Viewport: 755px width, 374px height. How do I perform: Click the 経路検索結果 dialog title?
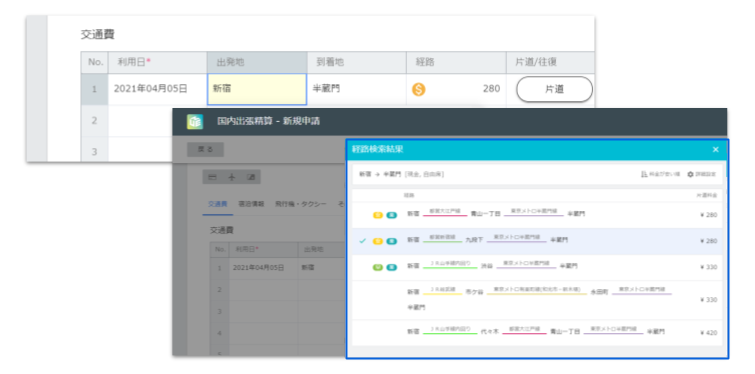[x=378, y=149]
